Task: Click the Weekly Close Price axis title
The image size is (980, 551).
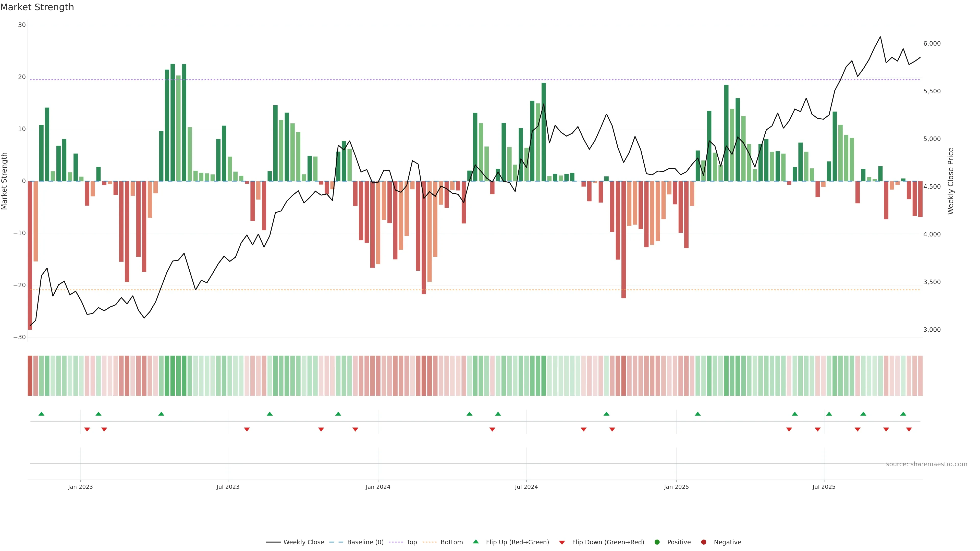Action: (951, 181)
